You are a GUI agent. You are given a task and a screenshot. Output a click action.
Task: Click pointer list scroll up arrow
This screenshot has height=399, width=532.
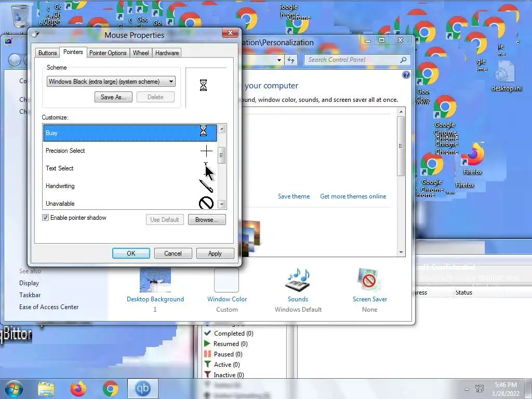pos(221,129)
